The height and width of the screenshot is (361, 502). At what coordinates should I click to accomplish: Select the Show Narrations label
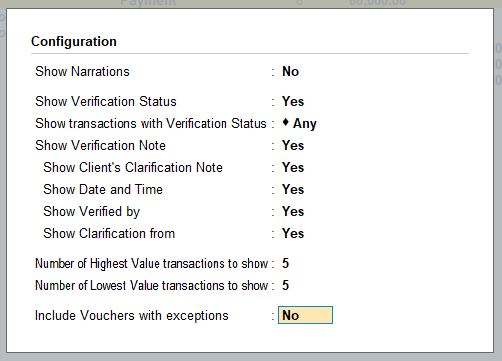(82, 71)
